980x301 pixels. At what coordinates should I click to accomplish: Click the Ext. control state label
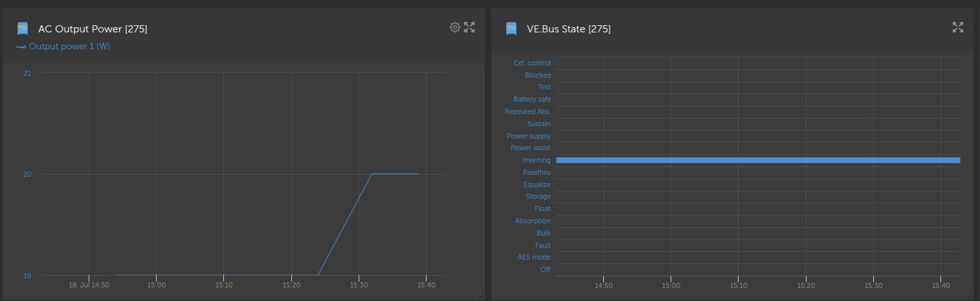click(532, 63)
